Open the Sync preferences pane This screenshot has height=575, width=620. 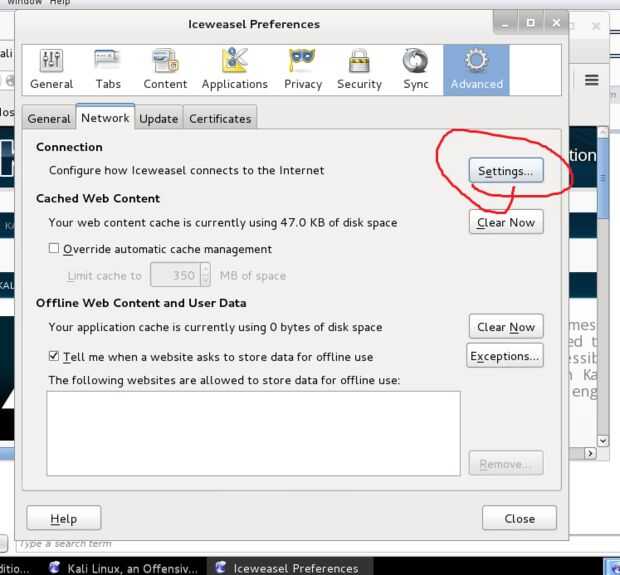click(x=416, y=70)
